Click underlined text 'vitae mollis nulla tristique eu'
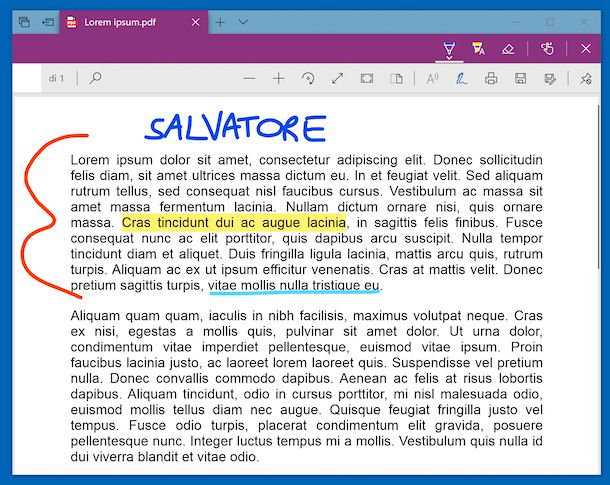610x485 pixels. [x=293, y=285]
